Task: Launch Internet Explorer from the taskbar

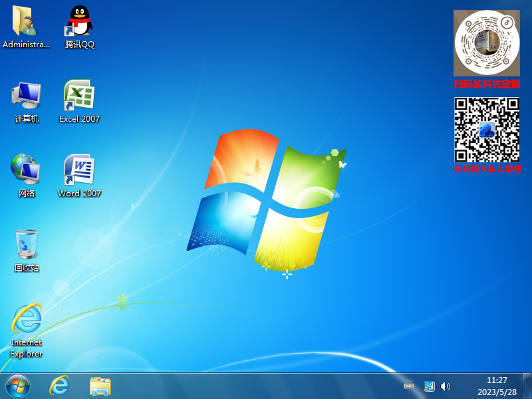Action: (59, 386)
